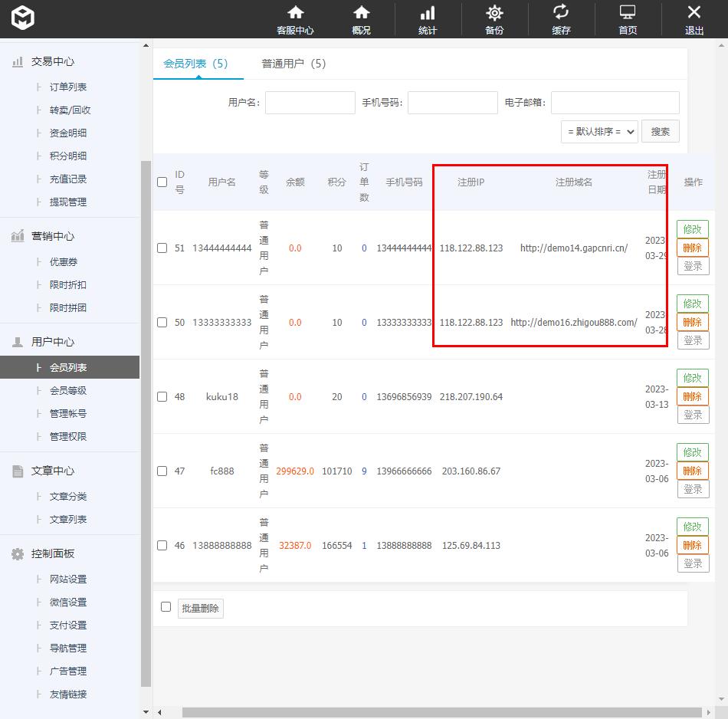Click 批量删除 batch delete button
The image size is (728, 719).
(x=200, y=609)
